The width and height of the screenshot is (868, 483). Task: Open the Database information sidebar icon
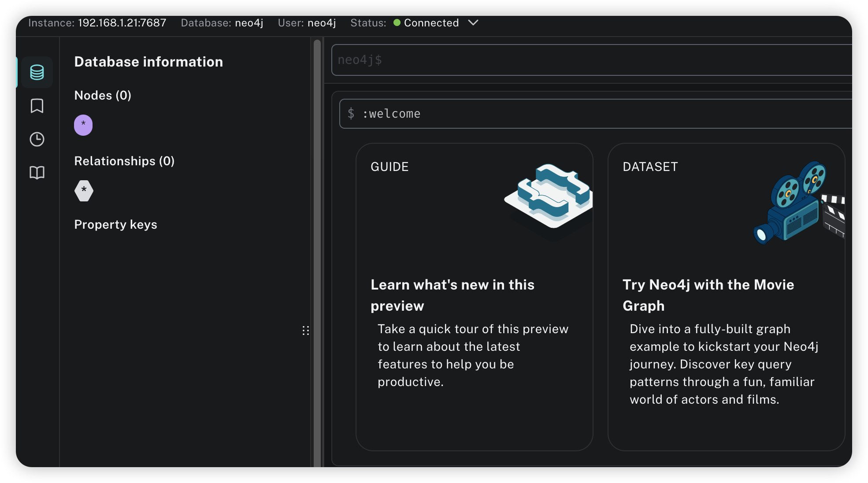37,72
